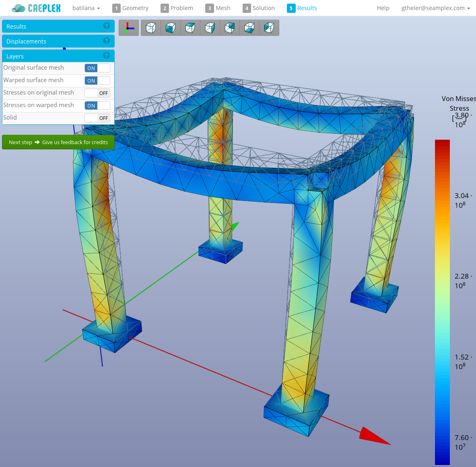The height and width of the screenshot is (467, 476).
Task: Switch to the front face cube view
Action: click(x=170, y=28)
